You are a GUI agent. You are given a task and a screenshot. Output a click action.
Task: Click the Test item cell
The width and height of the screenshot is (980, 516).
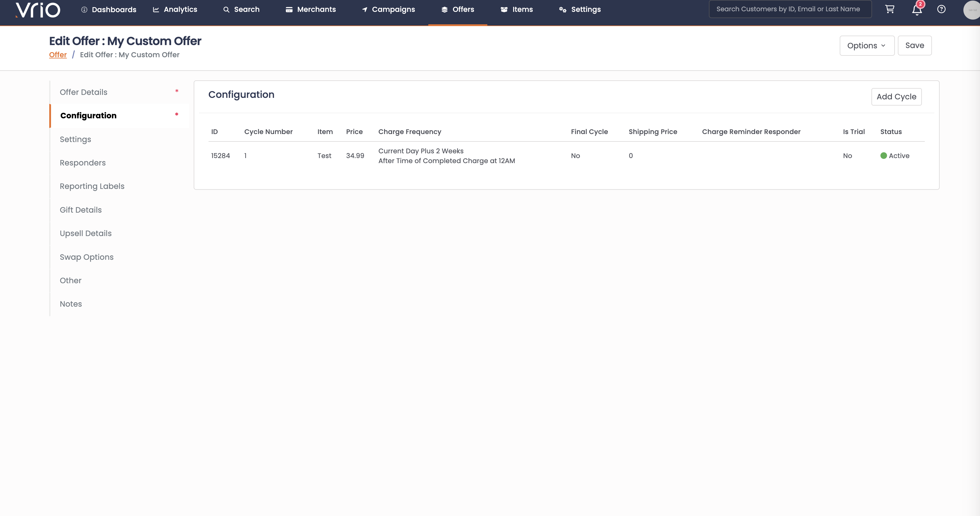(324, 156)
